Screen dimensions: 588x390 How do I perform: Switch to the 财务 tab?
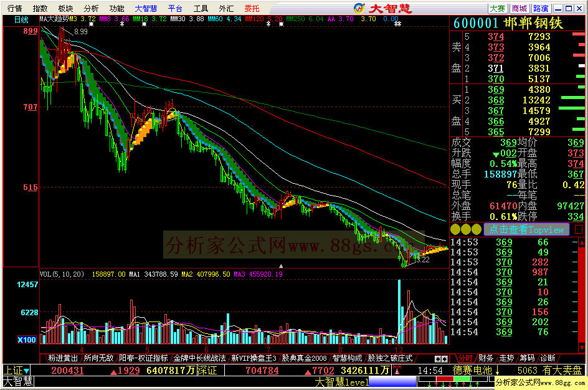(x=486, y=358)
